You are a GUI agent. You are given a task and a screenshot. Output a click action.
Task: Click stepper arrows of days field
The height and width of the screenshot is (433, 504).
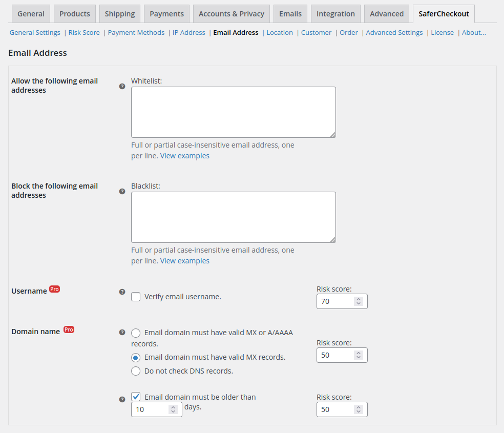point(173,409)
